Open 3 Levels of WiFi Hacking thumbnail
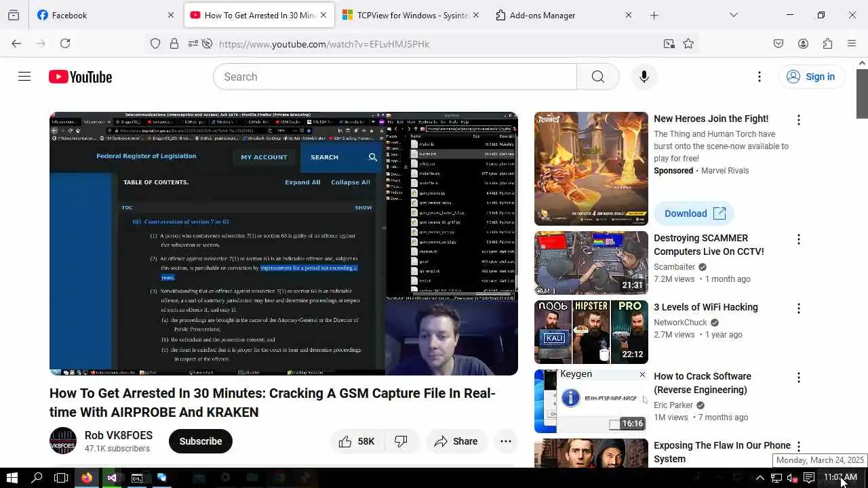Viewport: 868px width, 488px height. tap(591, 332)
